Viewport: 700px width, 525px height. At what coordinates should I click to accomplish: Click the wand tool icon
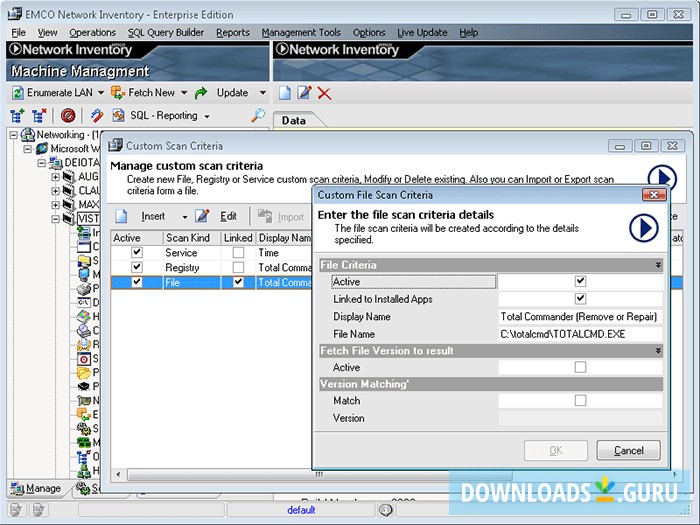[96, 116]
